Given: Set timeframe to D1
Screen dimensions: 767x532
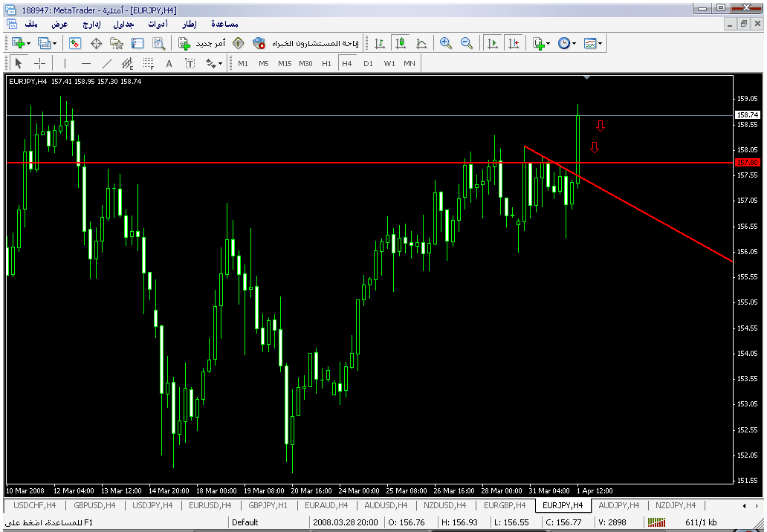Looking at the screenshot, I should pyautogui.click(x=368, y=64).
